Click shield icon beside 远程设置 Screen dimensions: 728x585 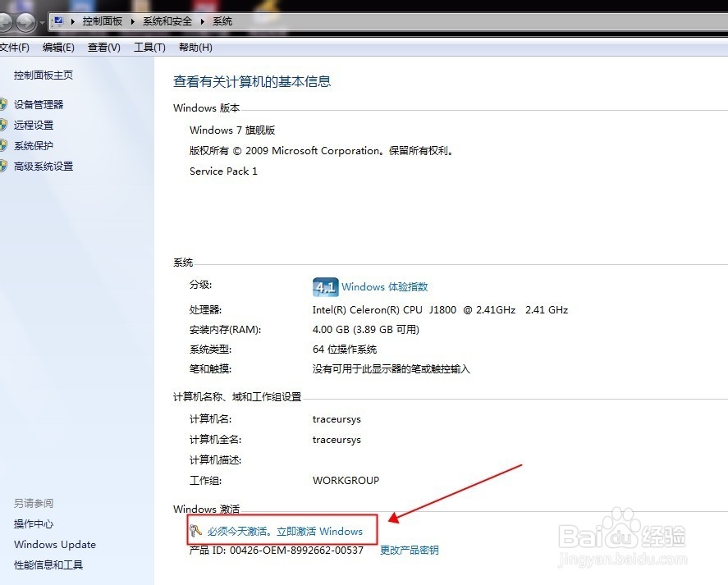click(x=4, y=125)
